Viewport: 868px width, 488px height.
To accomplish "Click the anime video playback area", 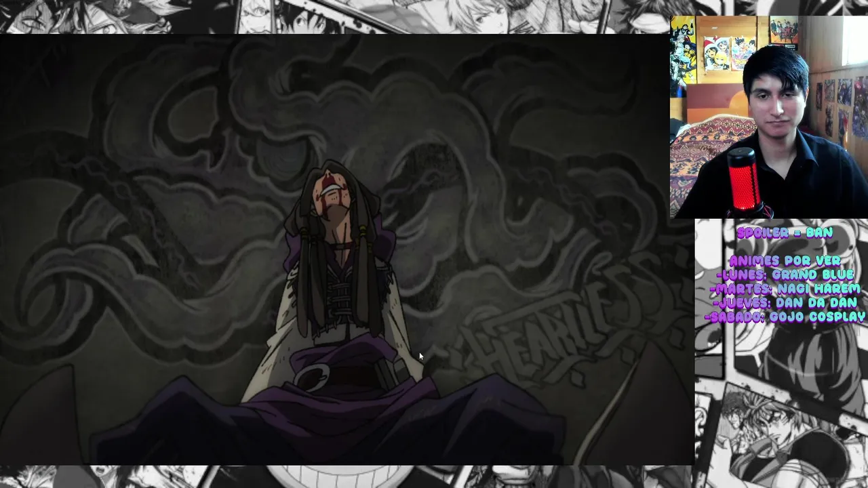I will coord(347,250).
